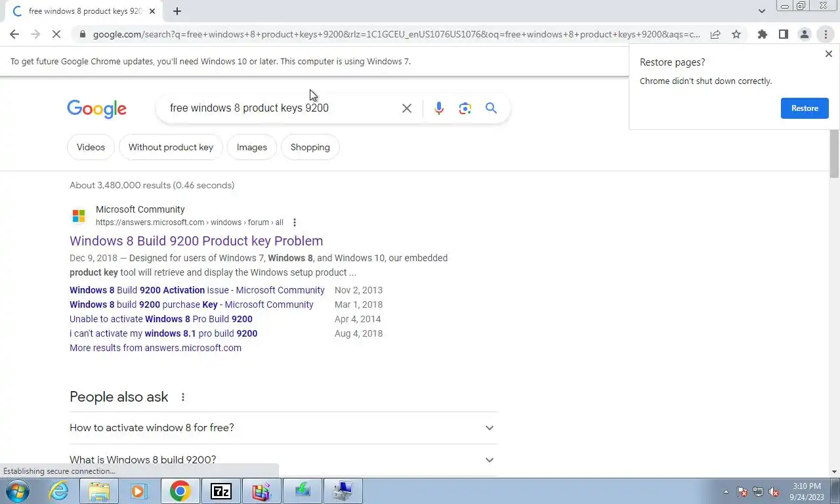
Task: Filter results by Videos
Action: [x=91, y=147]
